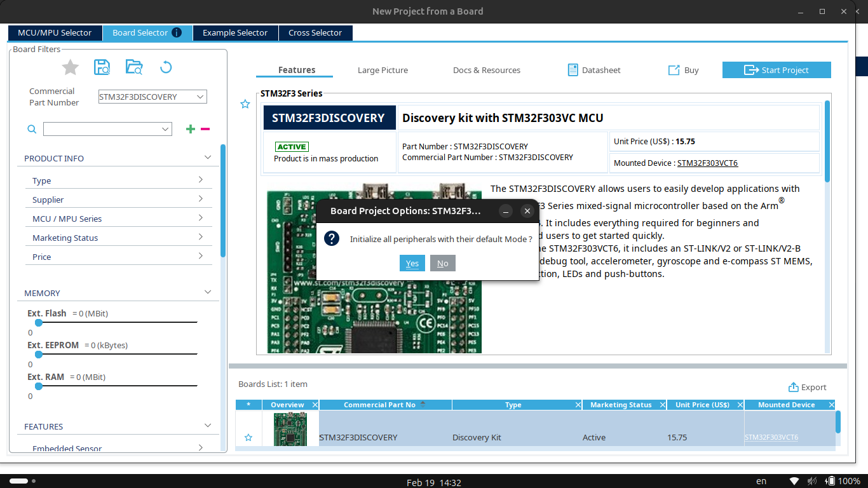Collapse the PRODUCT INFO section
The width and height of the screenshot is (868, 488).
tap(208, 158)
